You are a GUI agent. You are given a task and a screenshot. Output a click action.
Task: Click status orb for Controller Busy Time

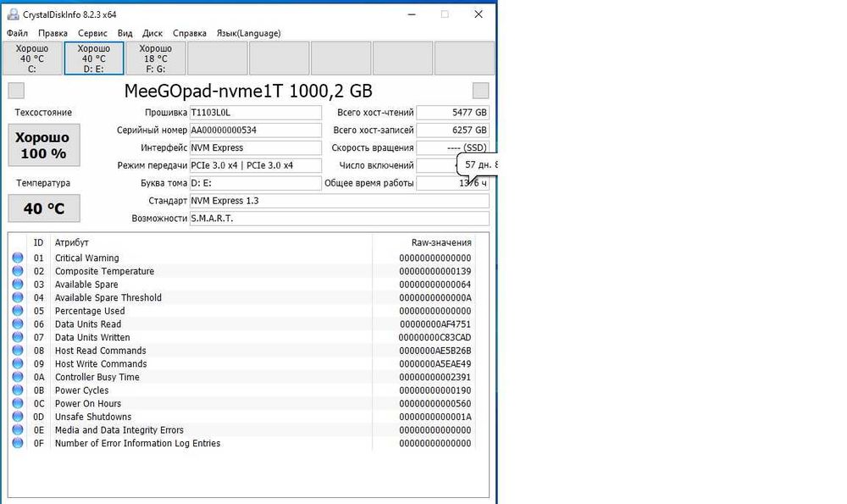(x=18, y=377)
